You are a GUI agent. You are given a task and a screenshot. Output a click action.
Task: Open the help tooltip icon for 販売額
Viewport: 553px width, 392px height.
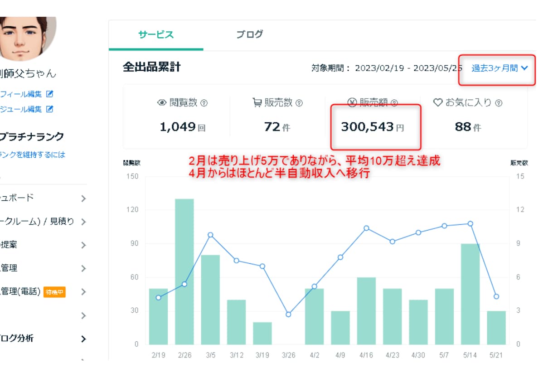click(394, 103)
